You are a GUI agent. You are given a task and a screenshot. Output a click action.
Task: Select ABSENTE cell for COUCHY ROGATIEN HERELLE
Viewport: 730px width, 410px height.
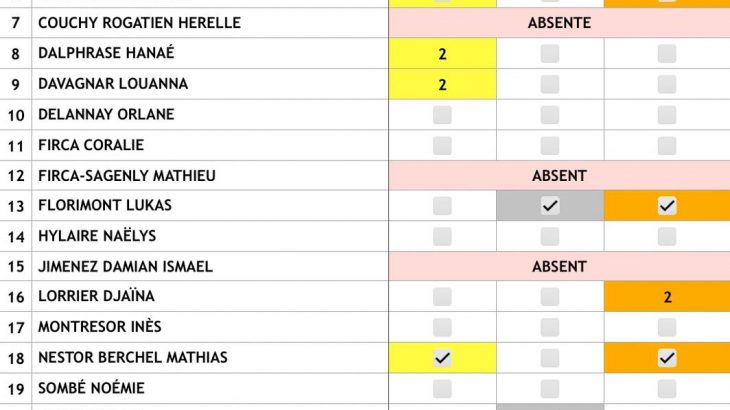559,23
